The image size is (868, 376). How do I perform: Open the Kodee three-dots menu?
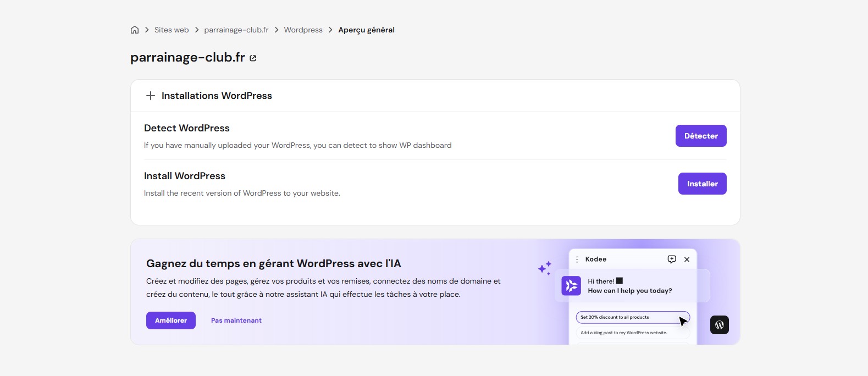577,259
